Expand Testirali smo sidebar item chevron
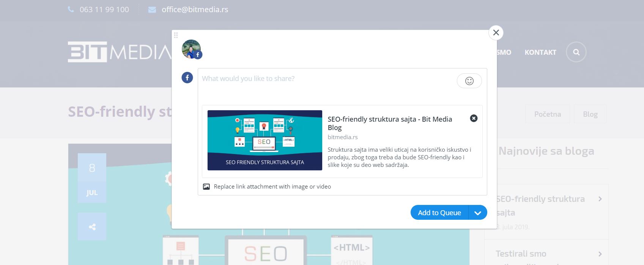 pos(600,254)
